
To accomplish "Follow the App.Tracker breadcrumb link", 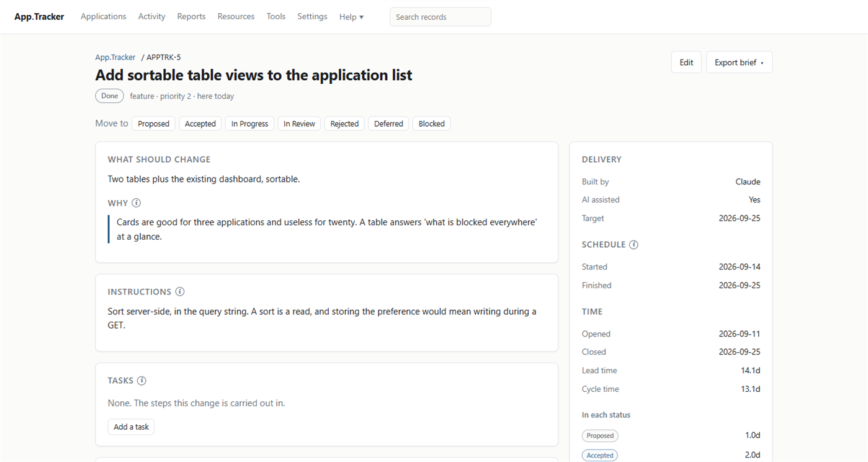I will pyautogui.click(x=115, y=57).
